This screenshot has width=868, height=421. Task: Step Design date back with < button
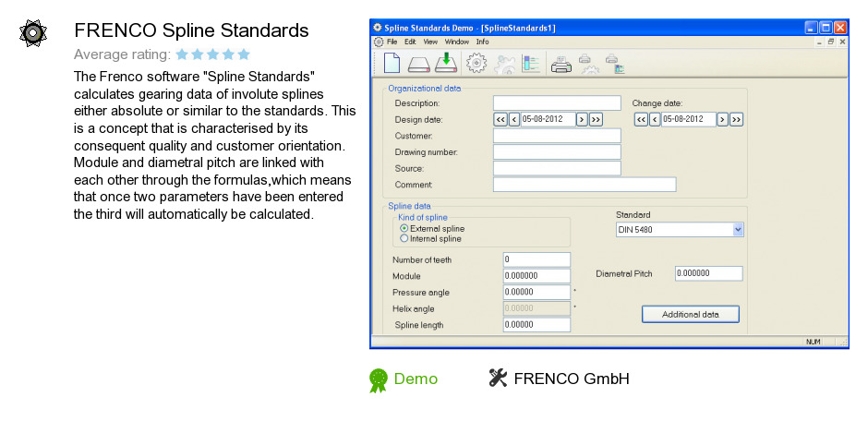pos(513,119)
